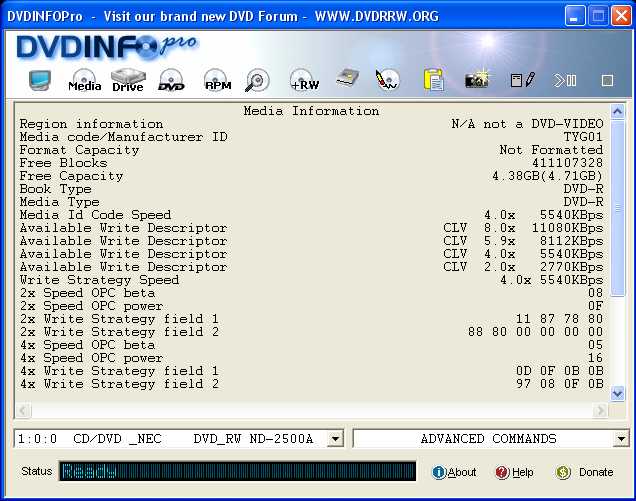Click the 'Media Information' heading
The image size is (636, 501).
pos(311,111)
